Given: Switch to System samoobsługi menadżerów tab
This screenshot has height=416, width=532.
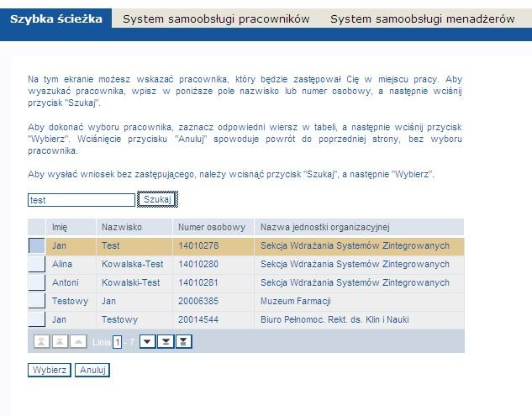Looking at the screenshot, I should coord(423,18).
